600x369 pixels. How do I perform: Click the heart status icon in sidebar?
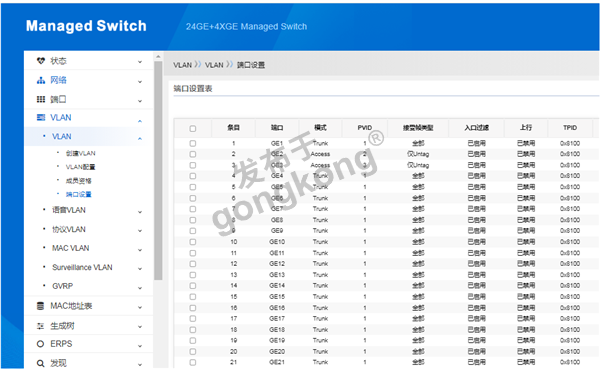point(41,60)
